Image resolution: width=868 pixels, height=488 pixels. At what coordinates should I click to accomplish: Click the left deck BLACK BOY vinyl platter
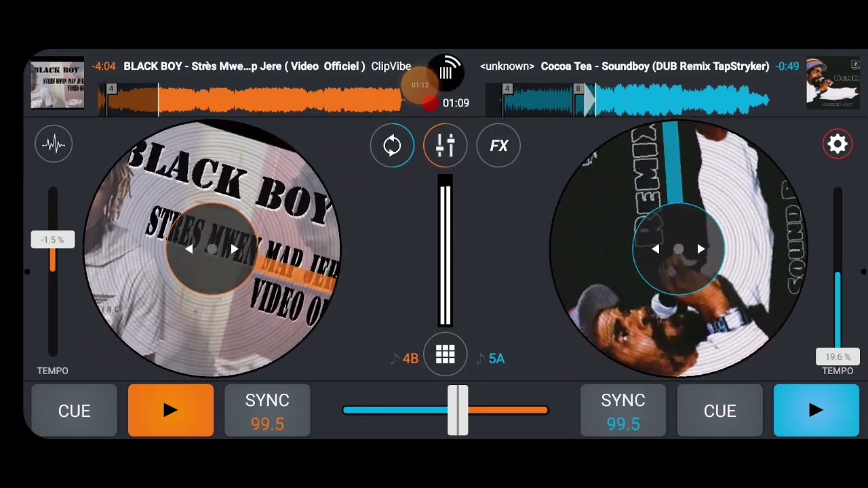(x=212, y=249)
